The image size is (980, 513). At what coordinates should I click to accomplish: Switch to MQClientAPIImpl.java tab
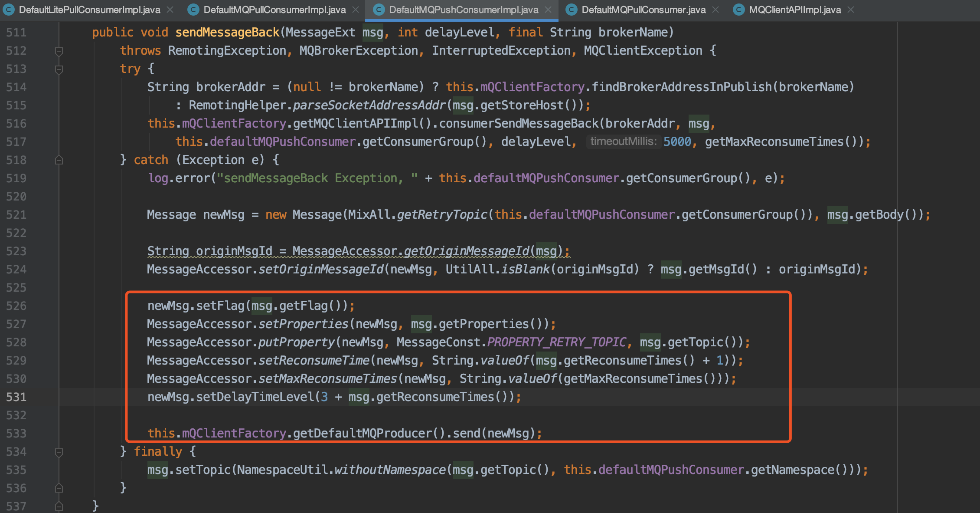click(794, 10)
